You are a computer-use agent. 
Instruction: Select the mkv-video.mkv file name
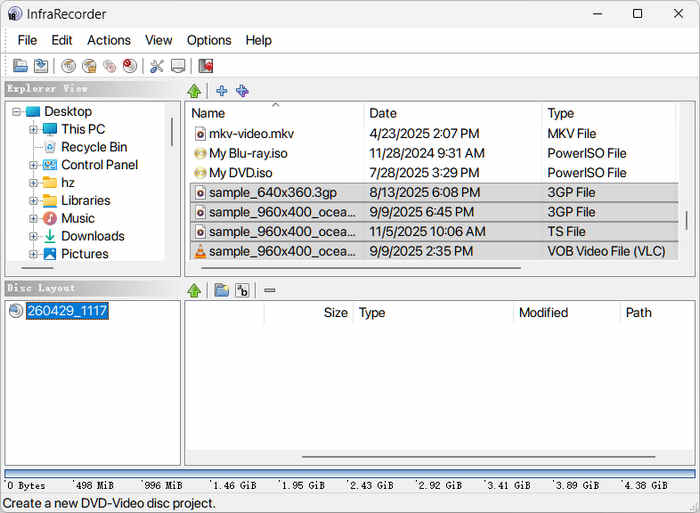251,134
